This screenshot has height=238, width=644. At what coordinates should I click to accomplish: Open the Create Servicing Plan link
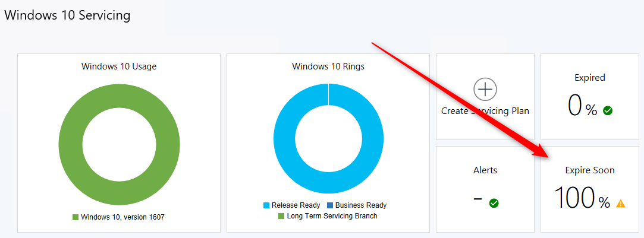(485, 111)
